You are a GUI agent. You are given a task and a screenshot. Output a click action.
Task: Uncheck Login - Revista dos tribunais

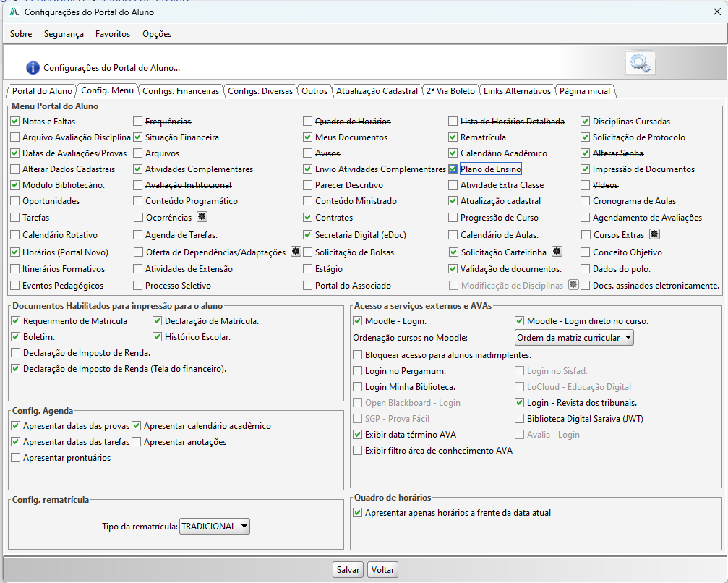519,403
